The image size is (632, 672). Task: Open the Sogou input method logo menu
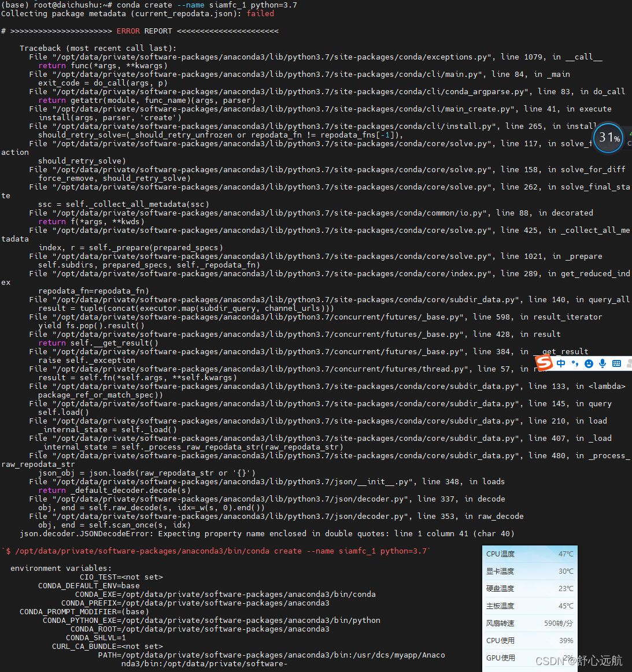(544, 363)
